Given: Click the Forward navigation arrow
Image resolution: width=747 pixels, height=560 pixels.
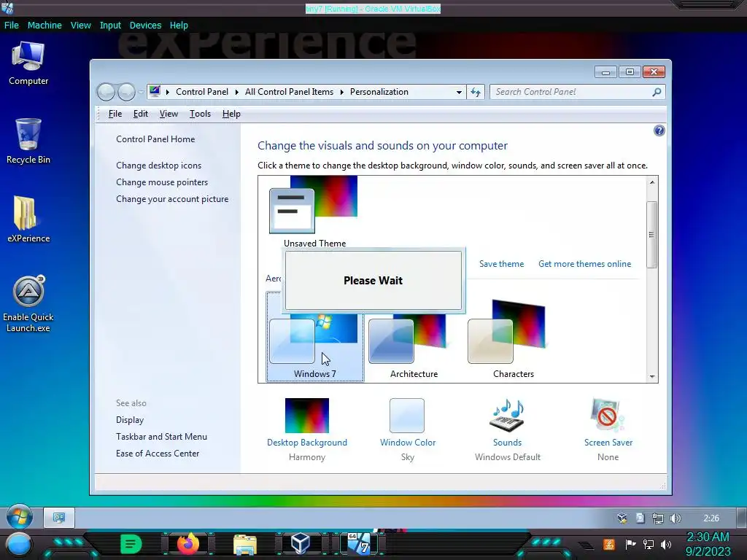Looking at the screenshot, I should point(126,92).
